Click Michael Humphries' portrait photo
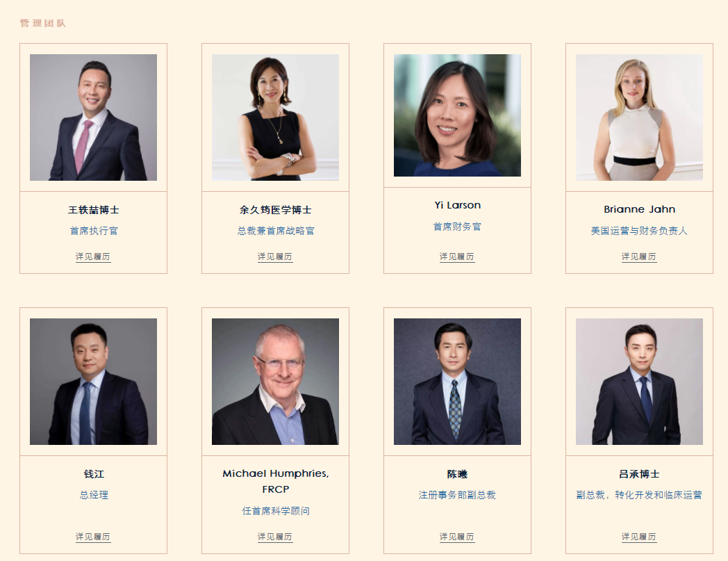The height and width of the screenshot is (561, 728). coord(275,382)
